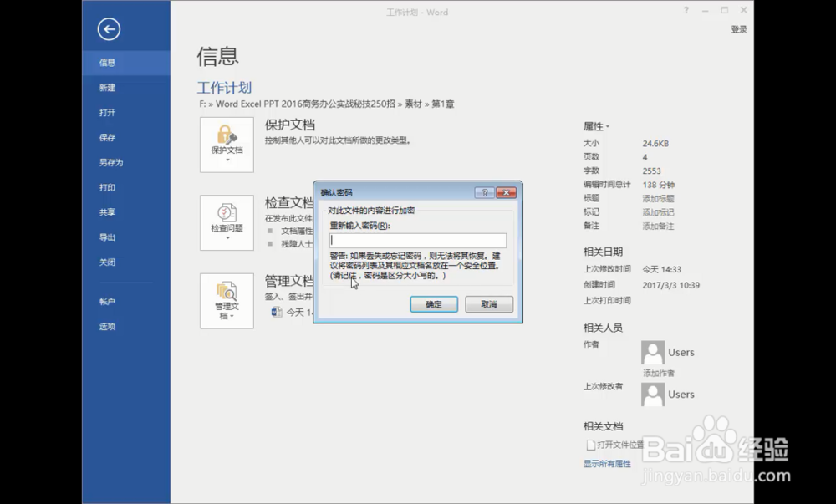Image resolution: width=836 pixels, height=504 pixels.
Task: Cancel the dialog with 取消
Action: click(x=488, y=304)
